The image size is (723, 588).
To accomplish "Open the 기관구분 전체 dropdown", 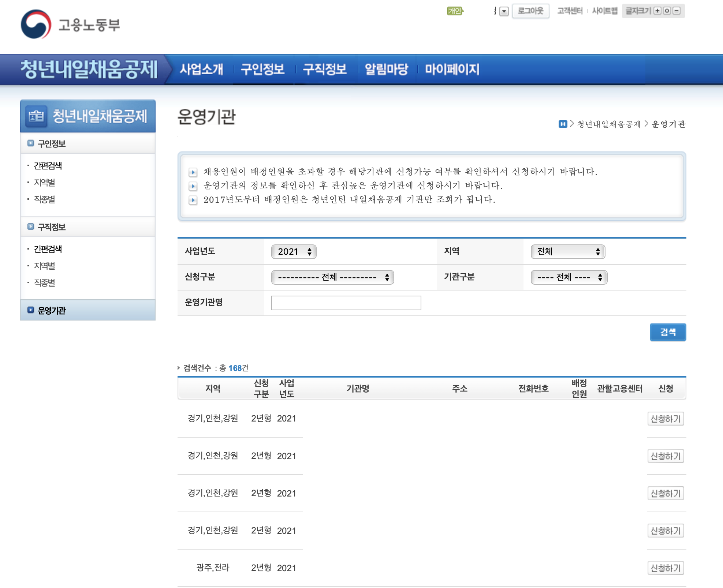I will point(569,277).
